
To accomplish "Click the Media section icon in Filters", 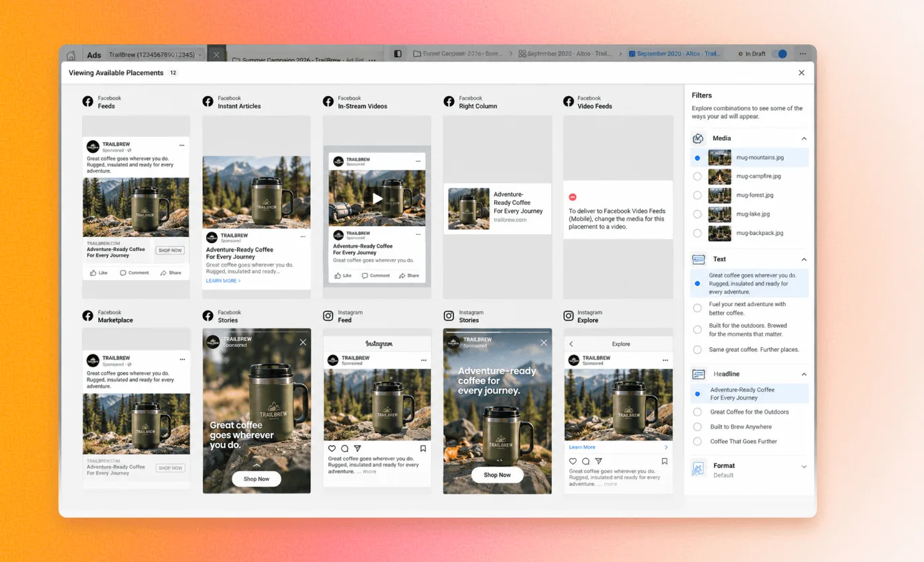I will 698,138.
